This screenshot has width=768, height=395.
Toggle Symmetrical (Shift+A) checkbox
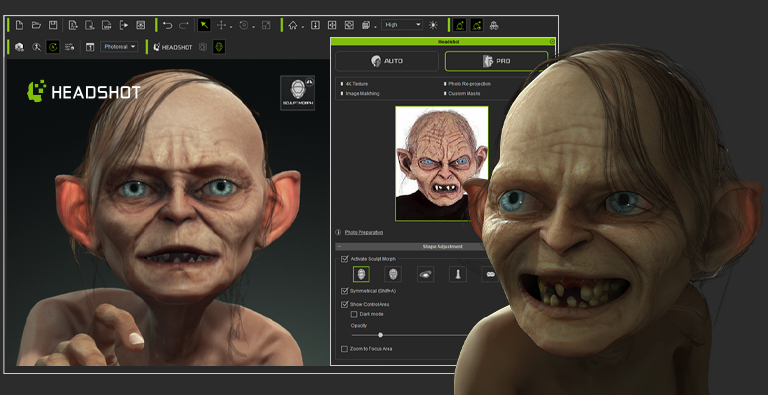point(344,291)
